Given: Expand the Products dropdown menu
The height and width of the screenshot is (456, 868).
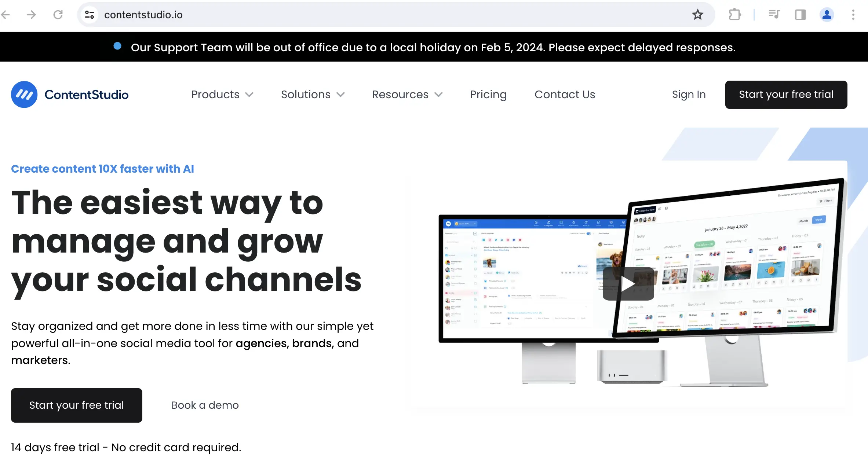Looking at the screenshot, I should (223, 95).
